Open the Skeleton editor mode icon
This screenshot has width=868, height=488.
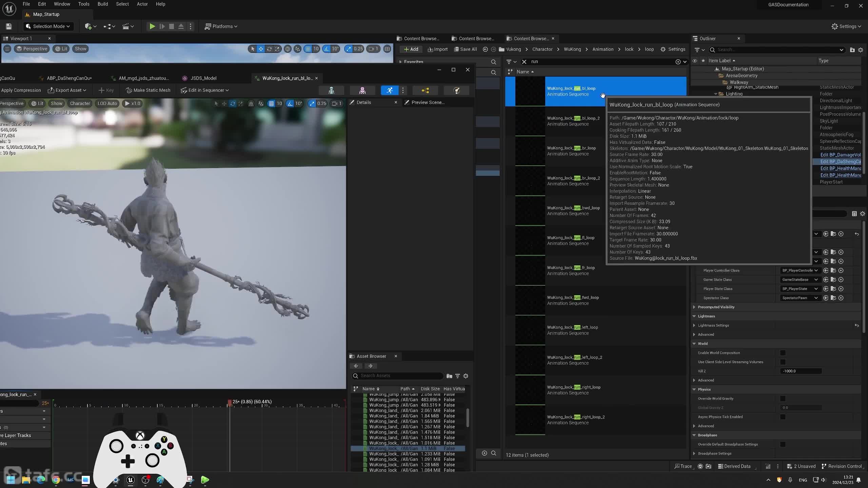[x=331, y=90]
